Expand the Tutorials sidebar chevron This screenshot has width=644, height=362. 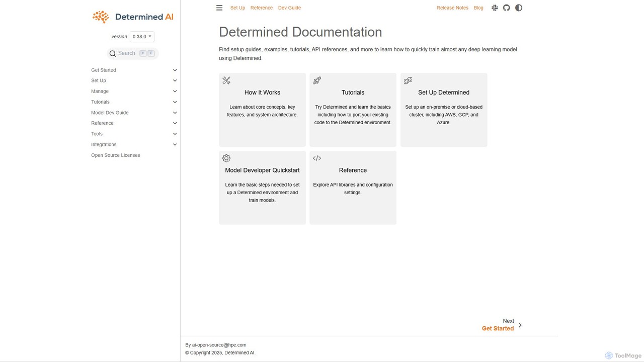point(175,102)
